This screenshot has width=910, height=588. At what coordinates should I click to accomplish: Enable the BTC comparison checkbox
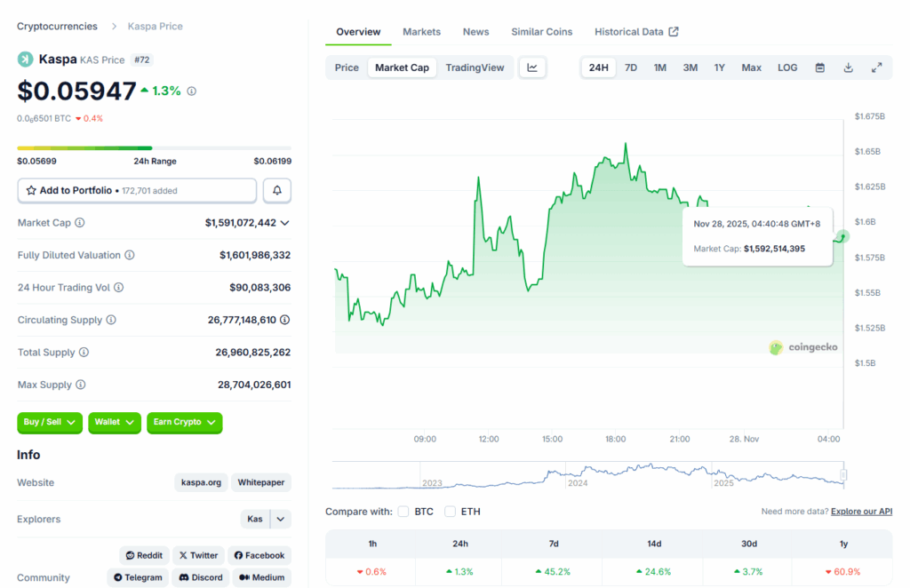[403, 512]
